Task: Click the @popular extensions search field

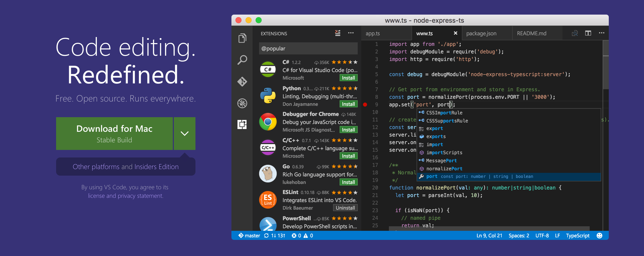Action: [308, 48]
